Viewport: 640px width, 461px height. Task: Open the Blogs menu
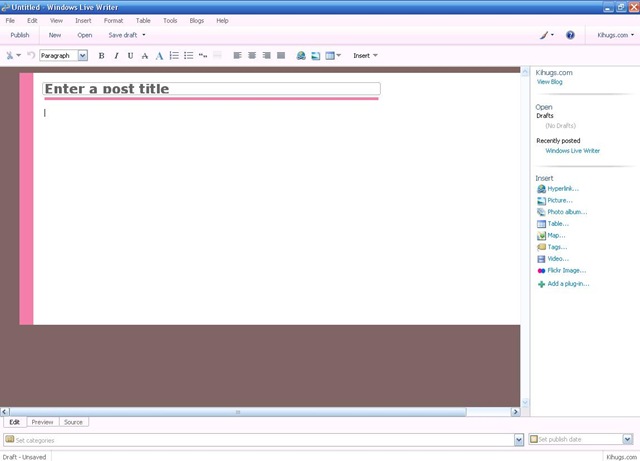(197, 20)
